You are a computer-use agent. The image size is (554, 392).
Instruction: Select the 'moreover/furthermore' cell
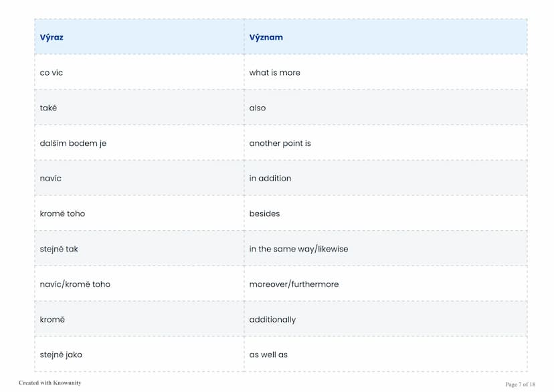(385, 284)
